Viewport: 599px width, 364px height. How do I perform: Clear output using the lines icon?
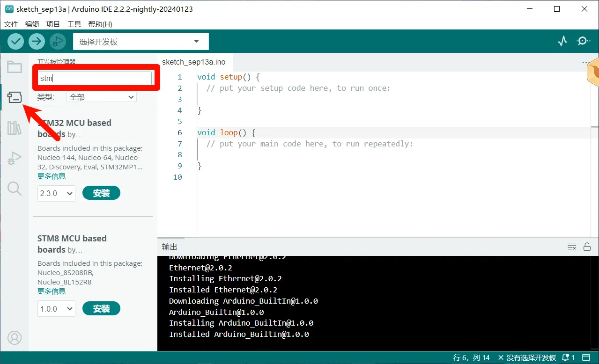571,247
